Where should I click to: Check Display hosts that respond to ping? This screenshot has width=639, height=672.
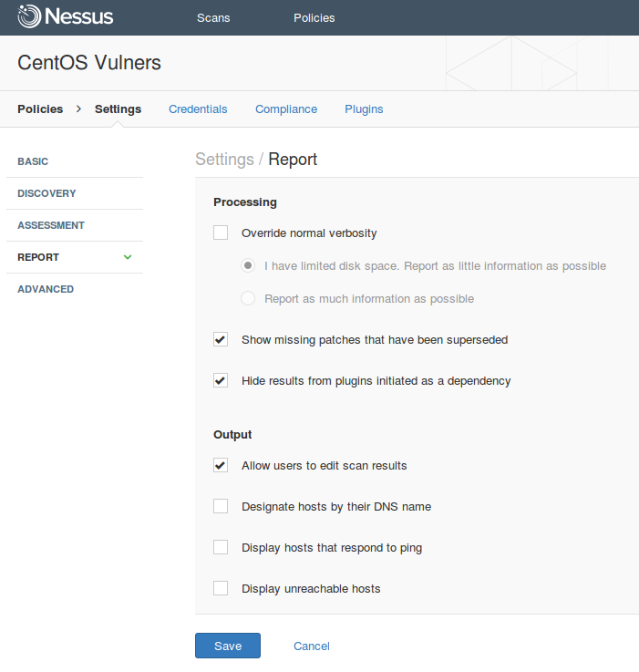pyautogui.click(x=221, y=547)
